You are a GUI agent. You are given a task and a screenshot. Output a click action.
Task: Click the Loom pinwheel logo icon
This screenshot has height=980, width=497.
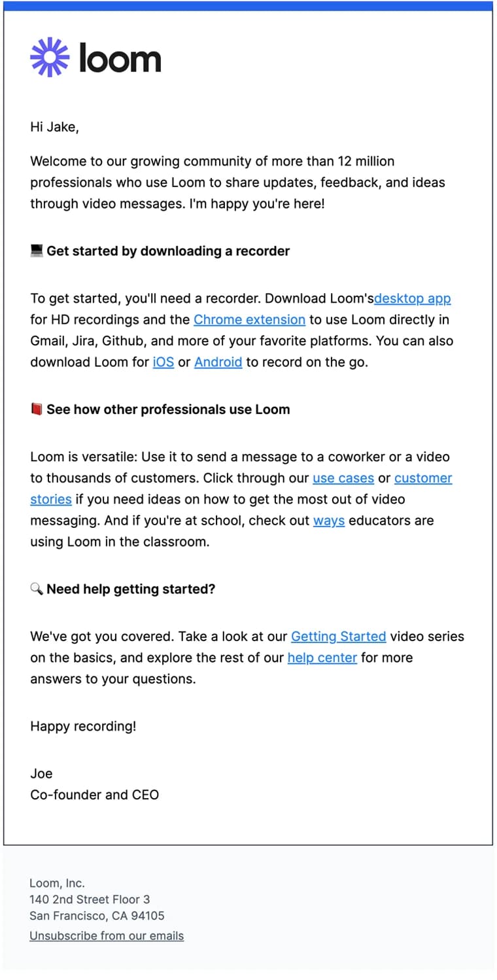50,58
